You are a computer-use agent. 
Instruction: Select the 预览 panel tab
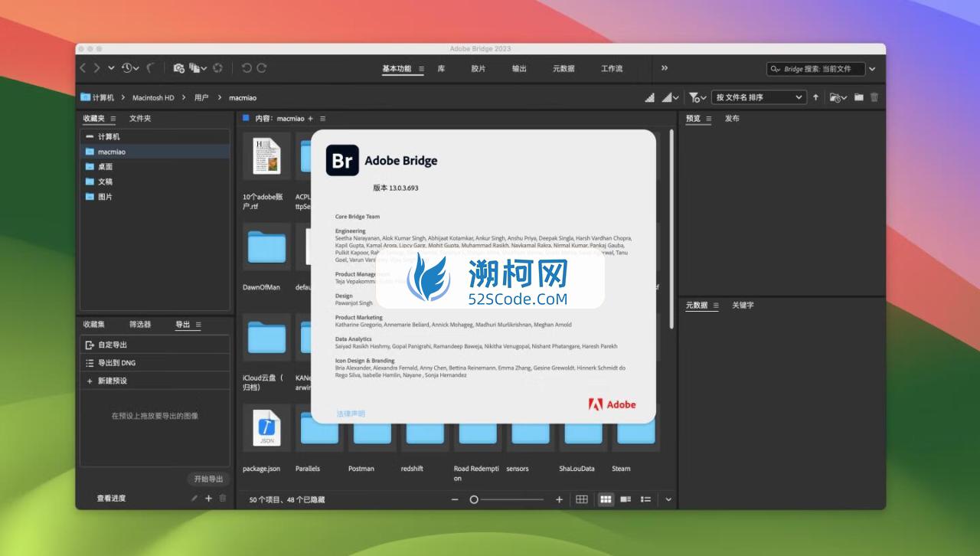coord(693,119)
